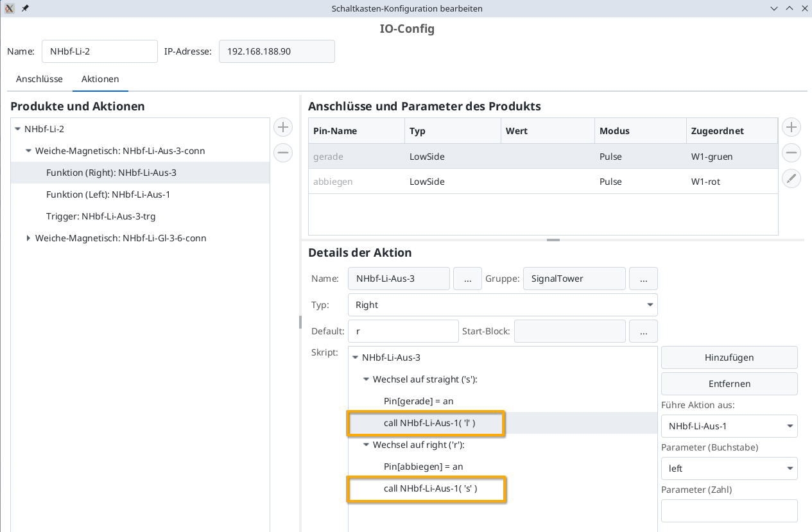The width and height of the screenshot is (812, 532).
Task: Open the Führe Aktion aus dropdown
Action: 729,426
